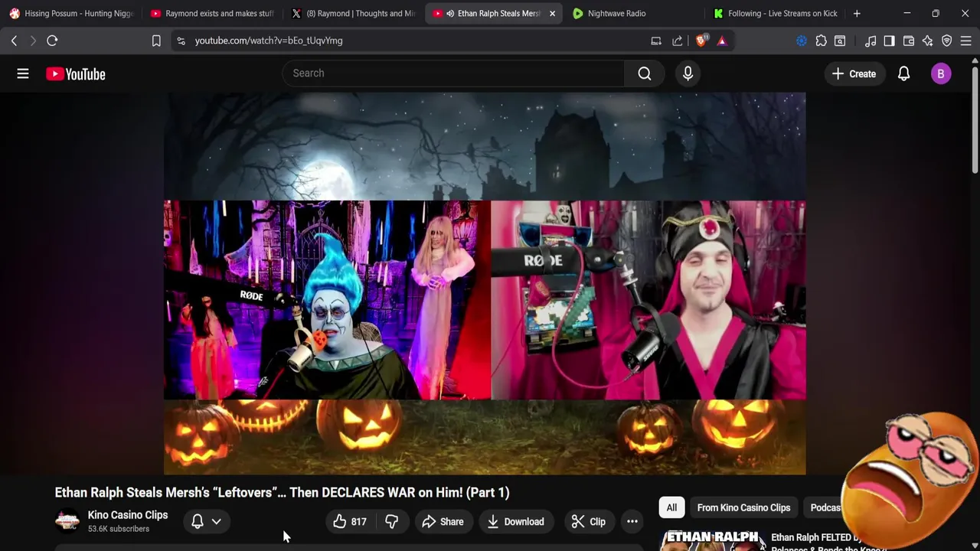The height and width of the screenshot is (551, 980).
Task: Open Brave Rewards triangle icon
Action: [x=722, y=41]
